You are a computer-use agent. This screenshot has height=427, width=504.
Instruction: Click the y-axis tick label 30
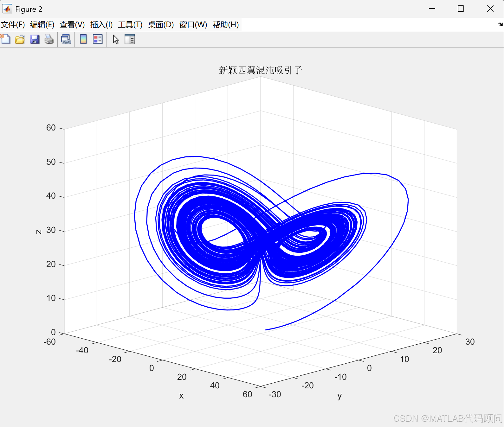pyautogui.click(x=470, y=342)
